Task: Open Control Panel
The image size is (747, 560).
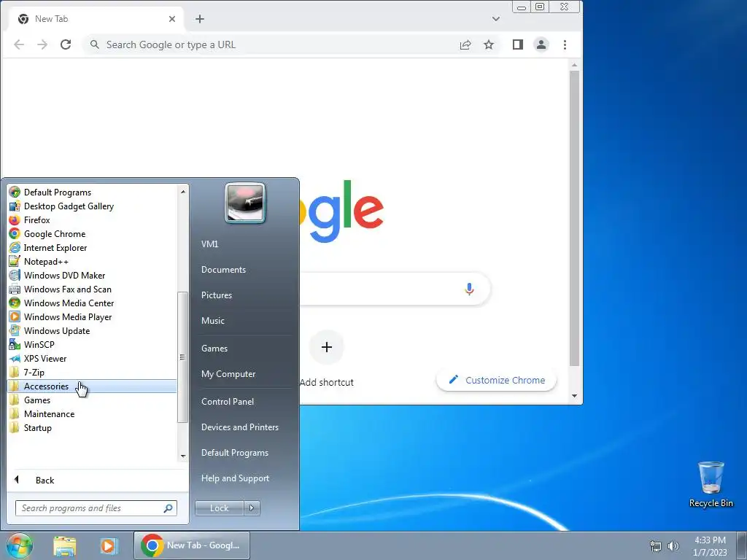Action: (x=228, y=402)
